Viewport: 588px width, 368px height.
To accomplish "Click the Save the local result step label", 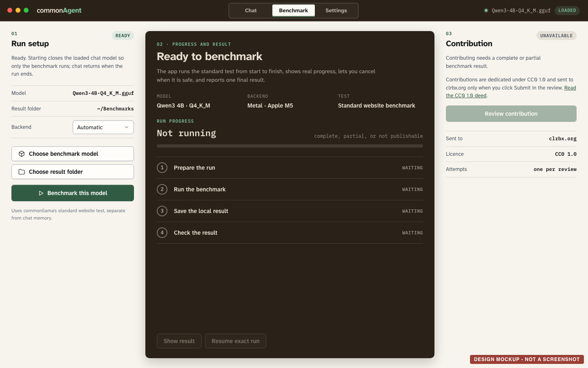I will coord(201,211).
